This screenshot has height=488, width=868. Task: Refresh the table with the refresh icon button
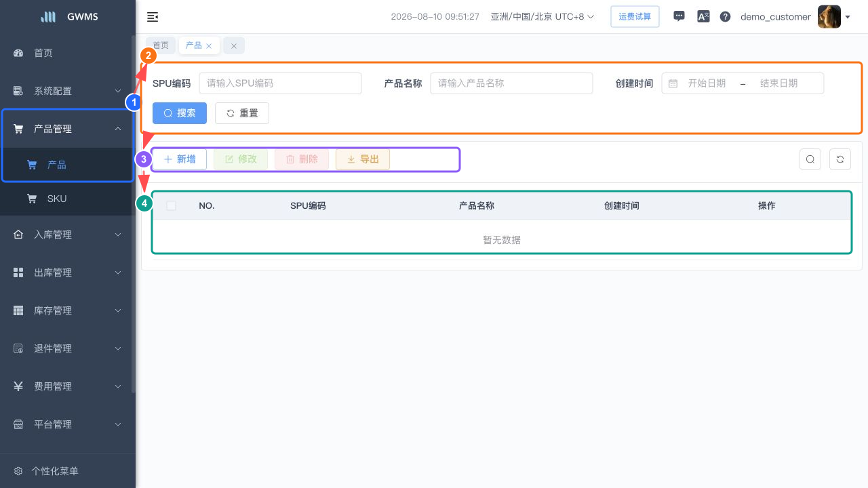pyautogui.click(x=840, y=159)
